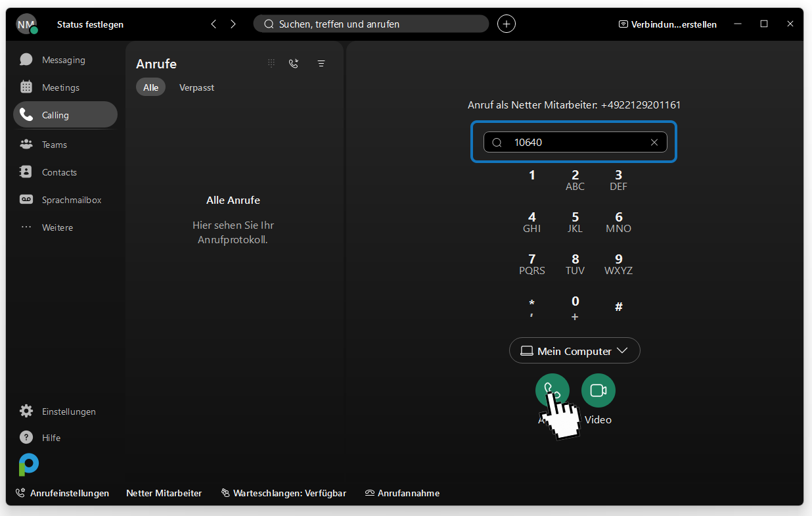Viewport: 812px width, 516px height.
Task: Dial key 0 plus
Action: pos(575,308)
